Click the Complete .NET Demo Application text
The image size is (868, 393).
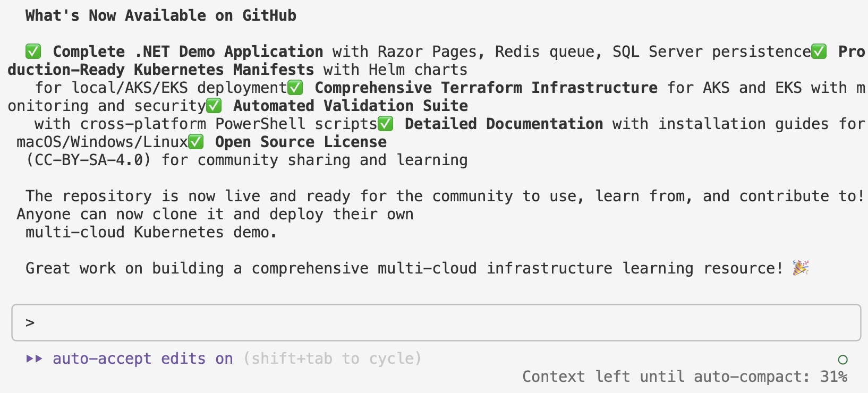tap(188, 52)
